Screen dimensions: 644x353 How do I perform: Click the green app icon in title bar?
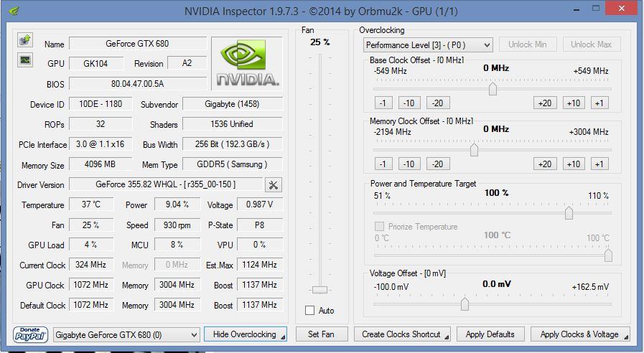click(14, 10)
